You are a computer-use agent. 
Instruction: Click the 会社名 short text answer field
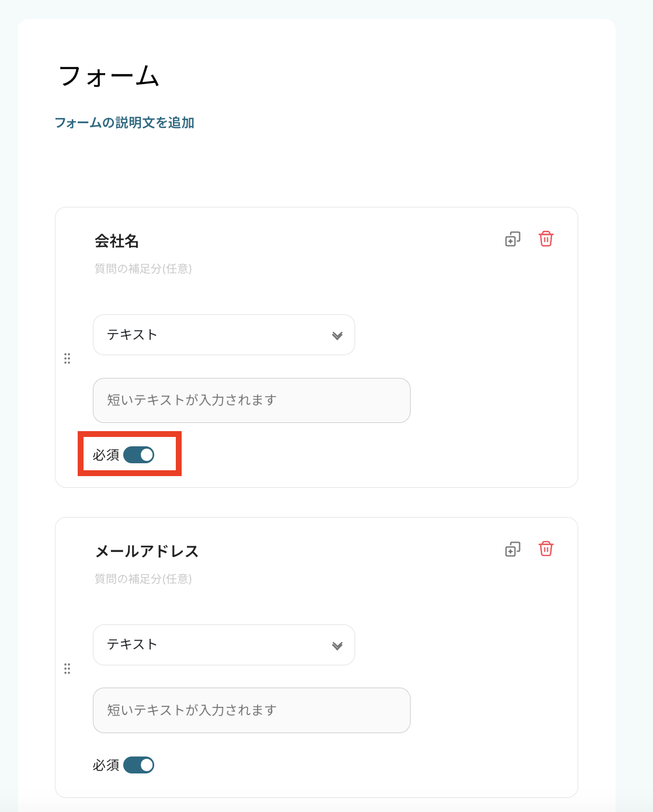click(251, 400)
